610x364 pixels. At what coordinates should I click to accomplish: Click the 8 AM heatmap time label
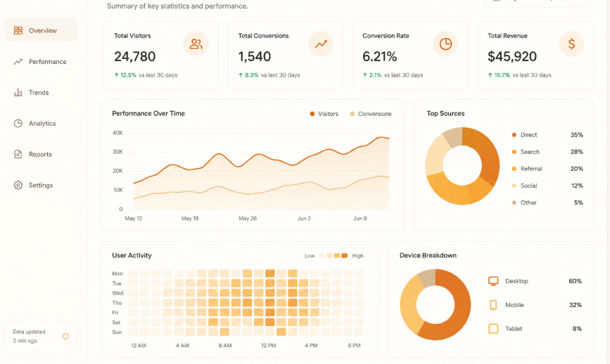click(225, 345)
